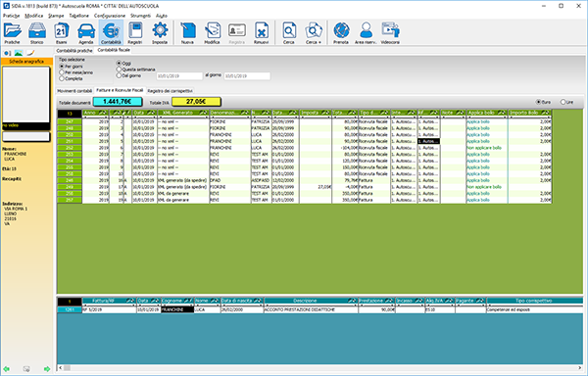Screen dimensions: 588x376
Task: Switch to Contabilità pratiche tab
Action: point(74,51)
